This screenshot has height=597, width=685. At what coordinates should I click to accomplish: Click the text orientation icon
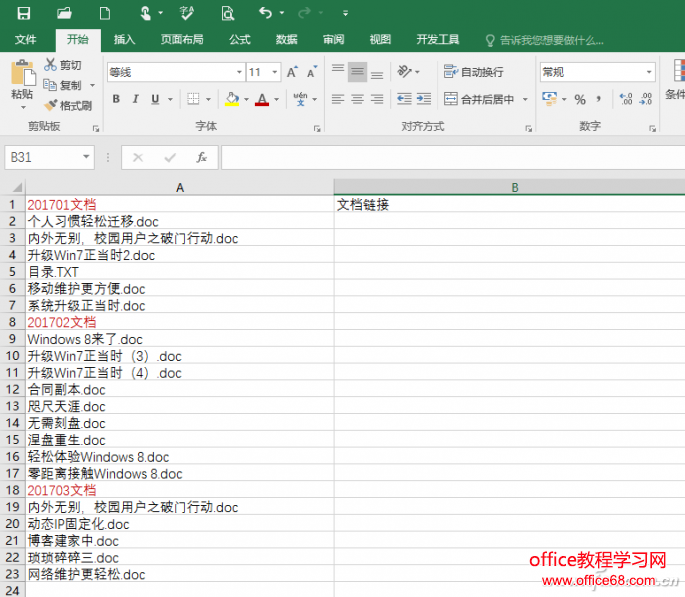click(405, 71)
